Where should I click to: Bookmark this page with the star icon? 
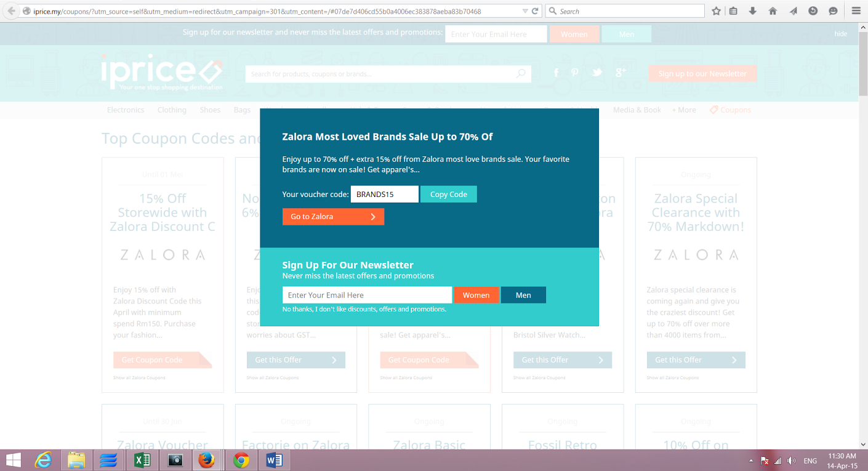[x=716, y=11]
